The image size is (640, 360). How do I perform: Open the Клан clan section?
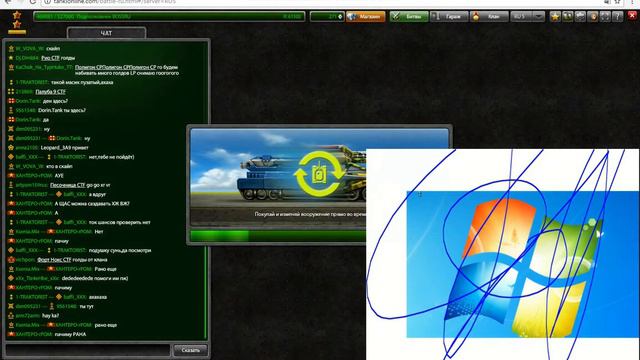point(489,17)
